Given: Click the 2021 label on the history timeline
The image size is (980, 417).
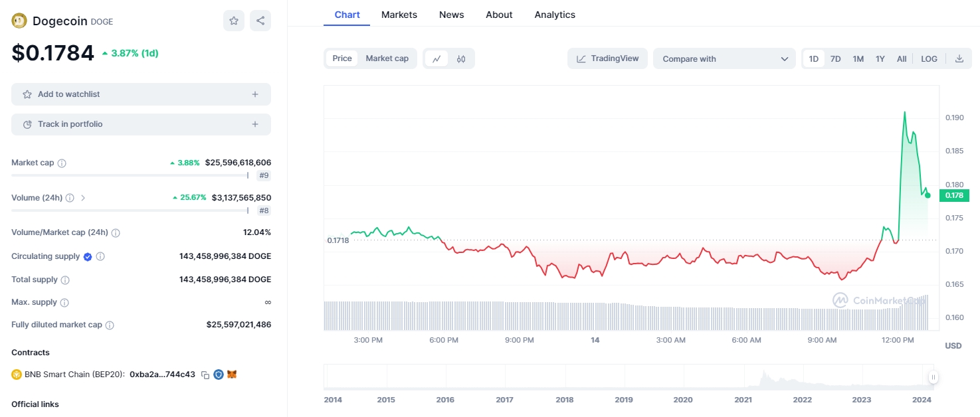Looking at the screenshot, I should pyautogui.click(x=743, y=400).
